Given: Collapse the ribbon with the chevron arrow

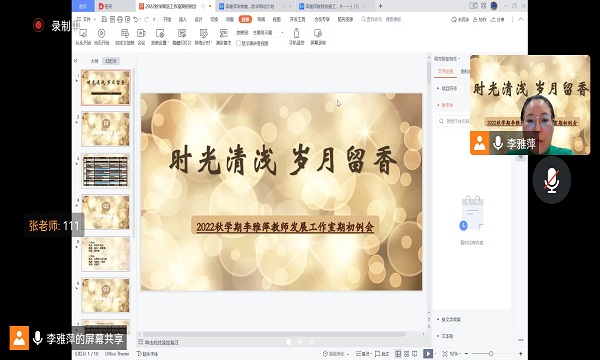Looking at the screenshot, I should pos(521,19).
